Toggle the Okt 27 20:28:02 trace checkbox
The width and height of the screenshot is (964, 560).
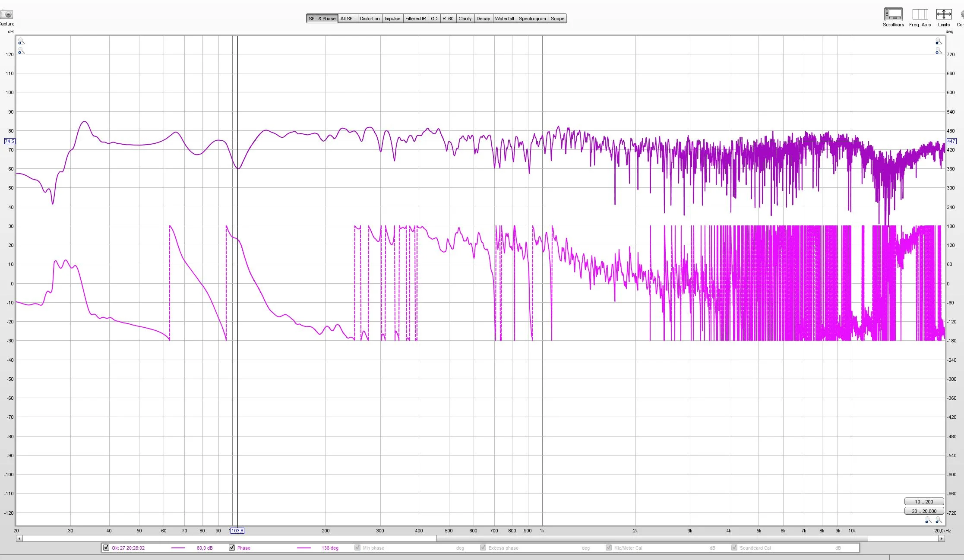106,547
